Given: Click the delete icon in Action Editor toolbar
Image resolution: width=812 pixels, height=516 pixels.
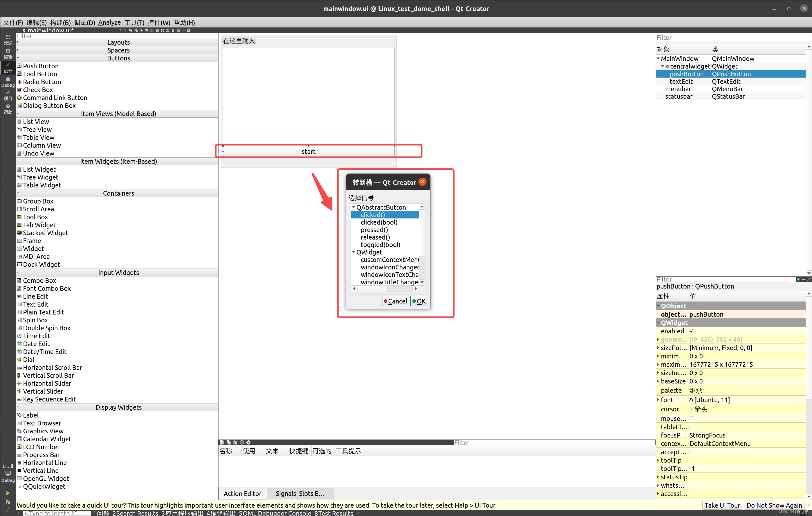Looking at the screenshot, I should click(242, 442).
